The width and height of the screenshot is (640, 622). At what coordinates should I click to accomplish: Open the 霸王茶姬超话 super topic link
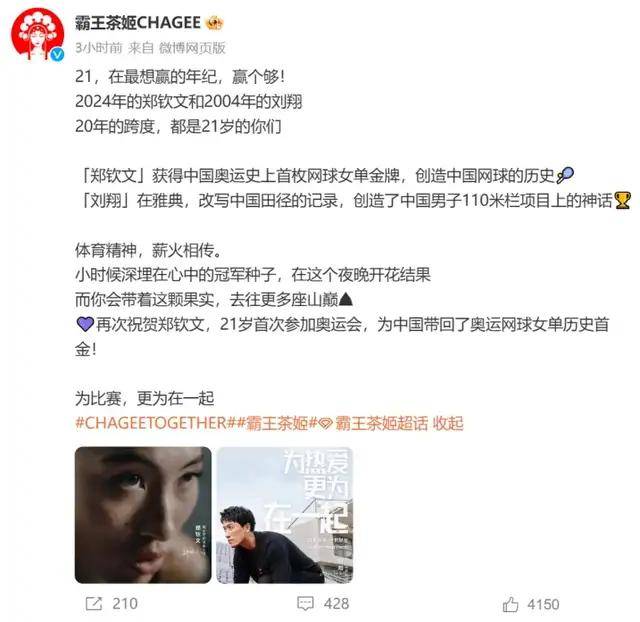[x=381, y=423]
